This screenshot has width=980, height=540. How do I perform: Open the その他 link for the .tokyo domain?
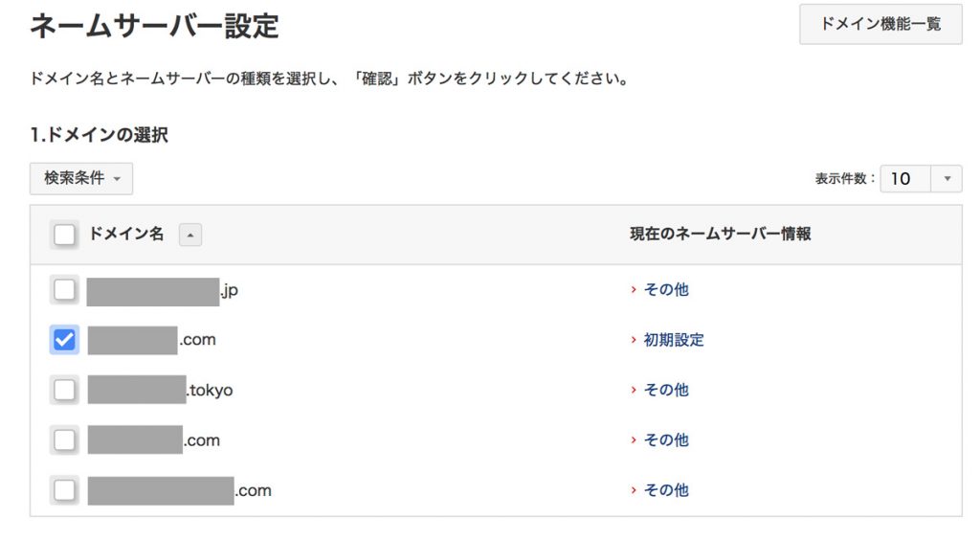click(666, 390)
